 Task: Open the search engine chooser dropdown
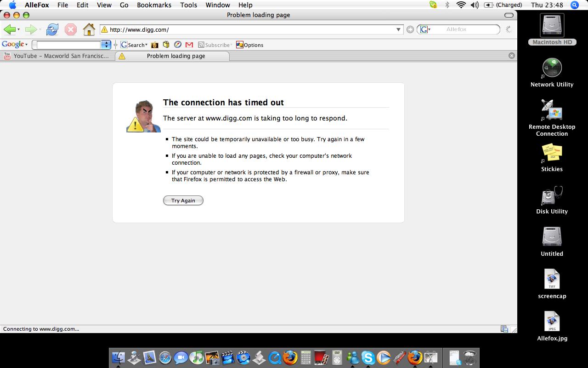click(430, 29)
